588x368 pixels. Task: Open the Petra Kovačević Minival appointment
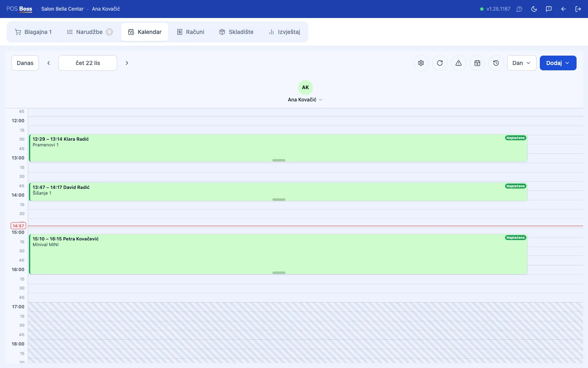tap(278, 254)
